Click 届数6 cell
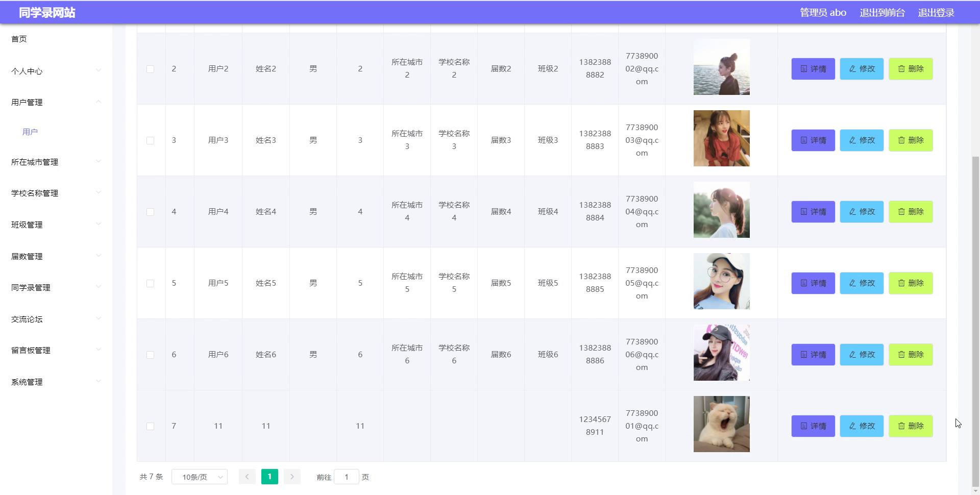The width and height of the screenshot is (980, 495). 501,355
